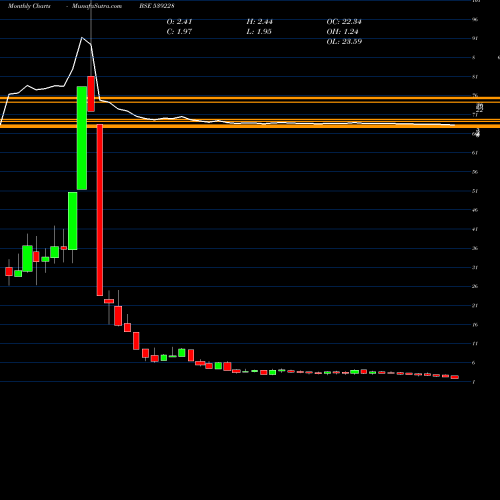Click the "OH: 1.24" statistic
500x500 pixels.
(x=342, y=32)
